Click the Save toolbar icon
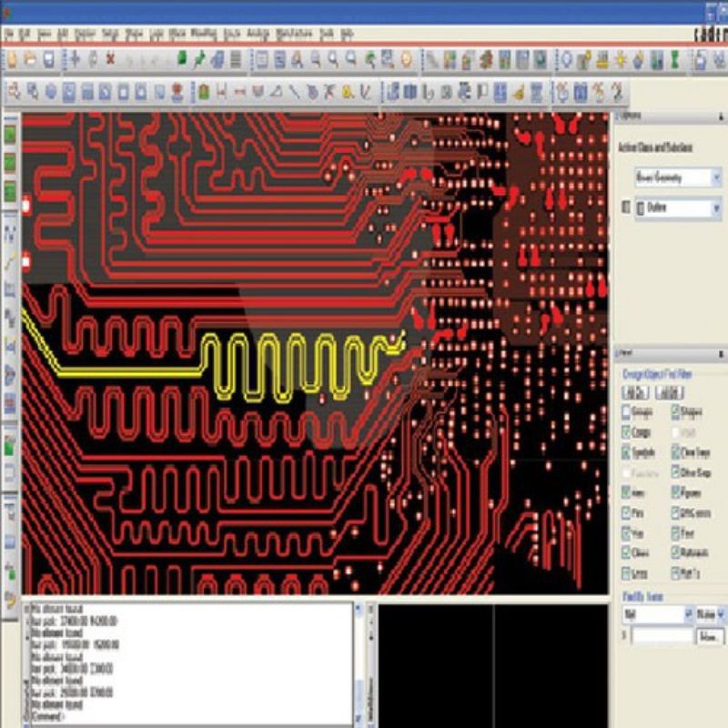 49,60
